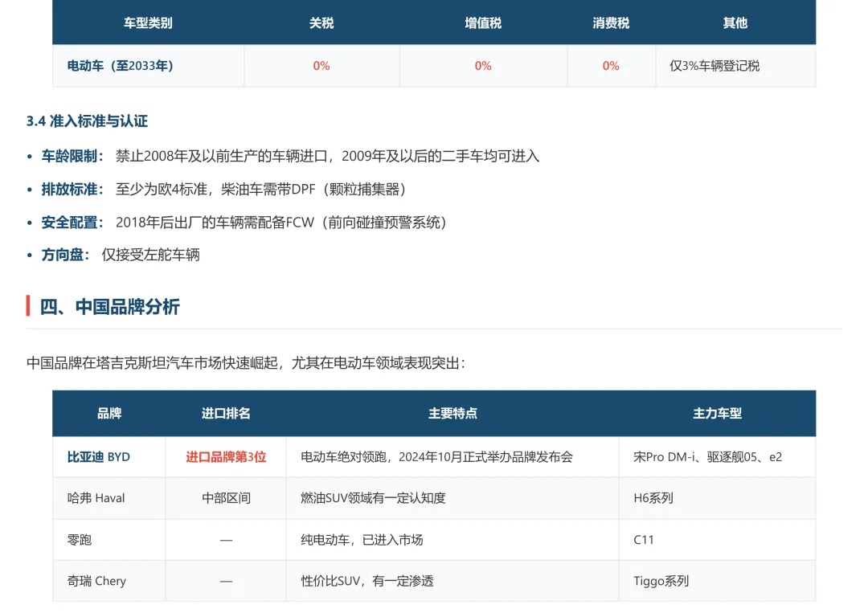Screen dimensions: 868x613
Task: Select the Tiggo系列 cell
Action: tap(718, 581)
